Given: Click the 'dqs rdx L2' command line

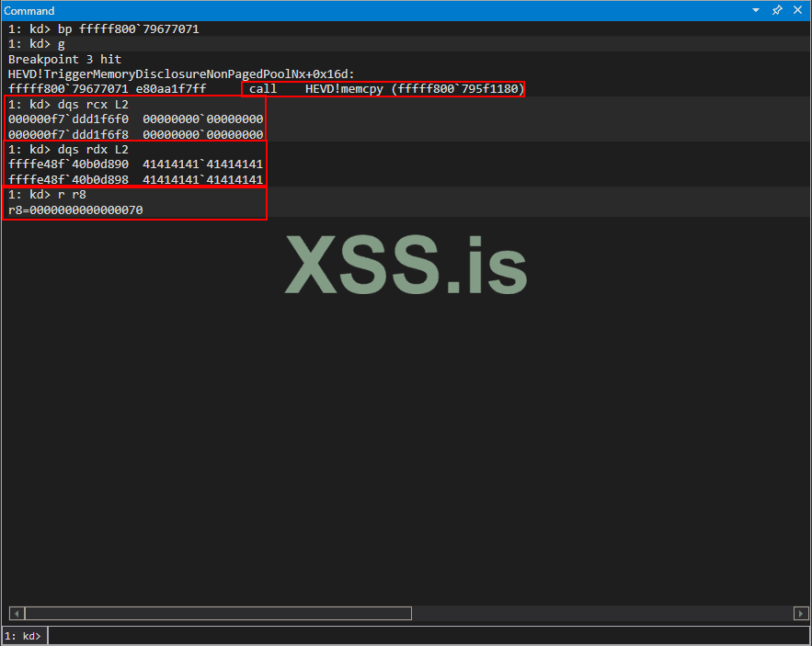Looking at the screenshot, I should click(68, 150).
